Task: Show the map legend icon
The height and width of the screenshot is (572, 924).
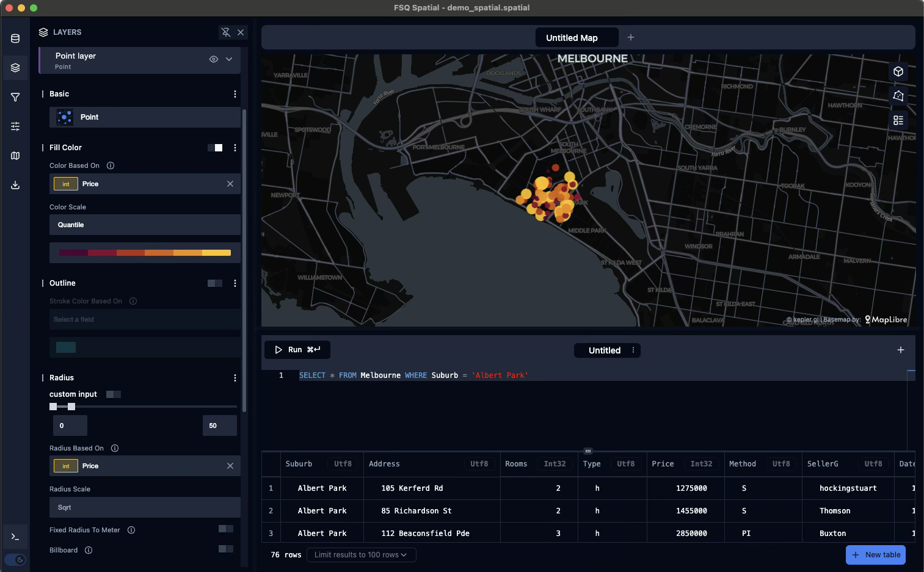Action: tap(898, 120)
